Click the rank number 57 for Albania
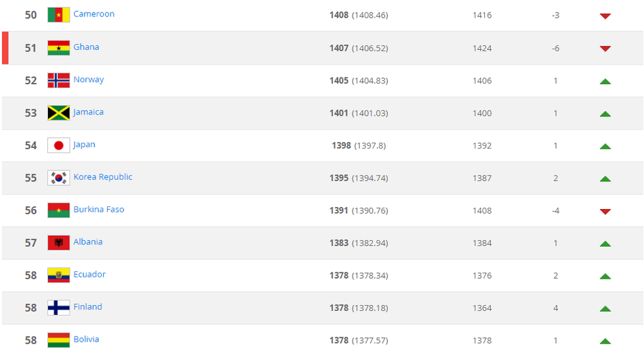Image resolution: width=644 pixels, height=353 pixels. pyautogui.click(x=31, y=243)
